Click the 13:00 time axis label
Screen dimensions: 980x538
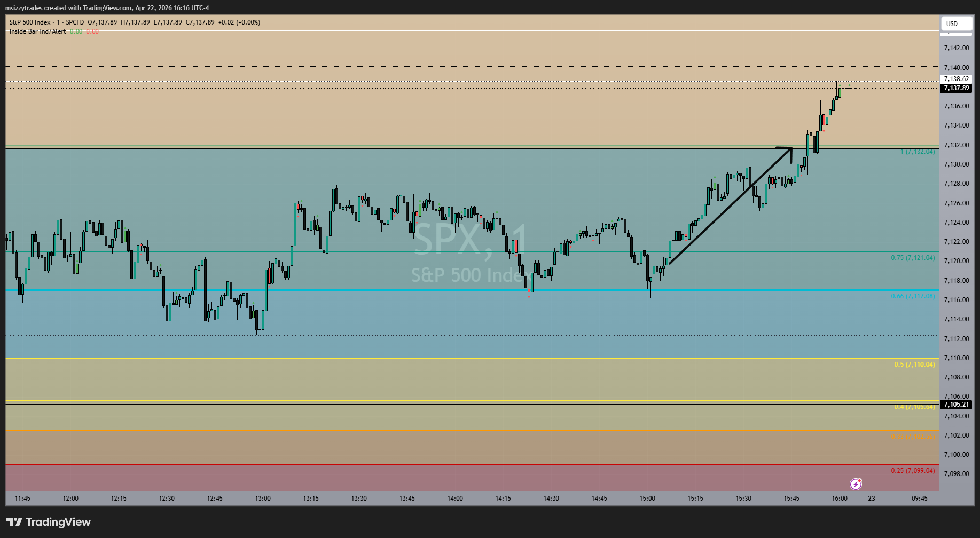click(263, 499)
